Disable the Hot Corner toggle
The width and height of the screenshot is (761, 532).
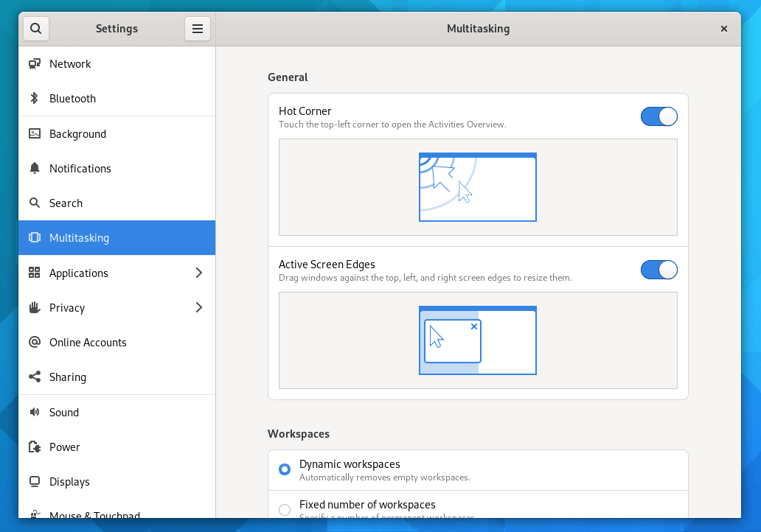tap(659, 116)
